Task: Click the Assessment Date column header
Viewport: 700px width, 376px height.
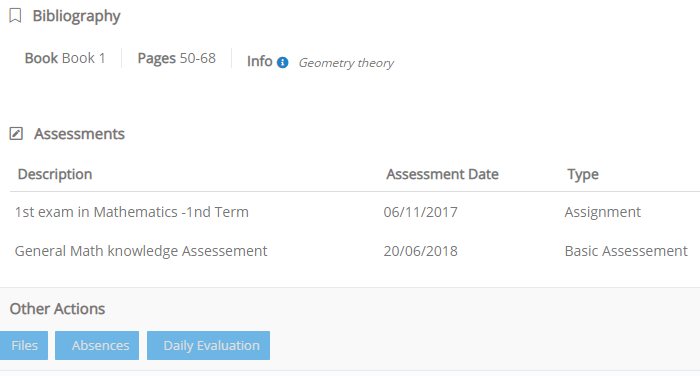Action: point(442,174)
